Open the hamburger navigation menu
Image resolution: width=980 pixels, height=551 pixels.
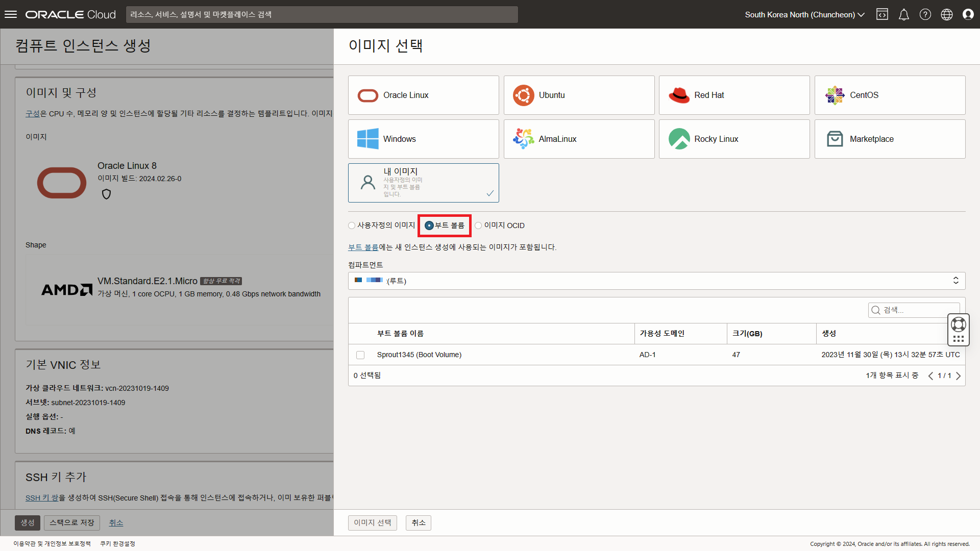coord(11,14)
